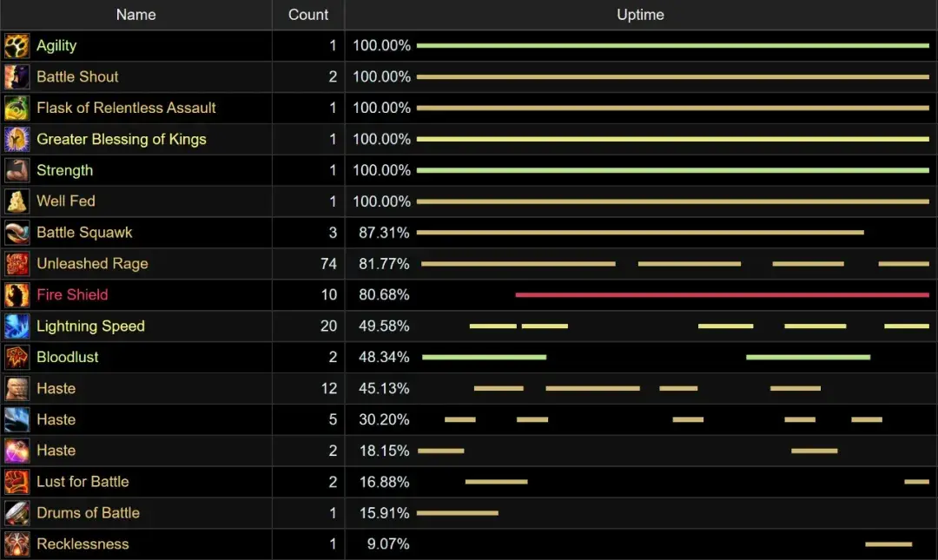Sort the table by Name column

136,15
